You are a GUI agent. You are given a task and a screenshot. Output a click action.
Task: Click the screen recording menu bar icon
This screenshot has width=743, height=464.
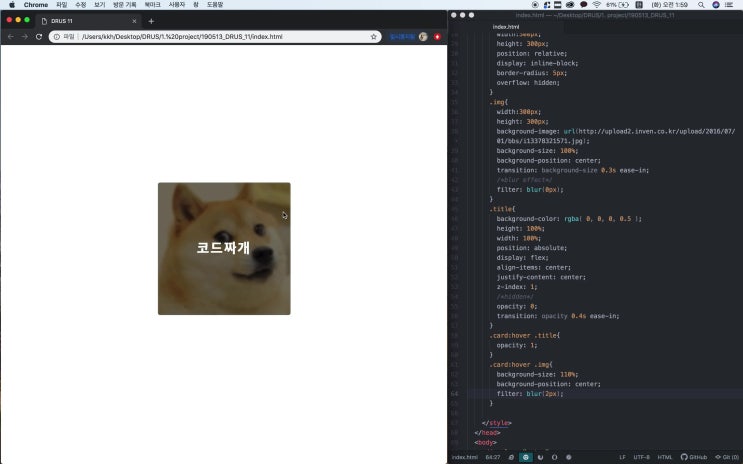tap(535, 5)
